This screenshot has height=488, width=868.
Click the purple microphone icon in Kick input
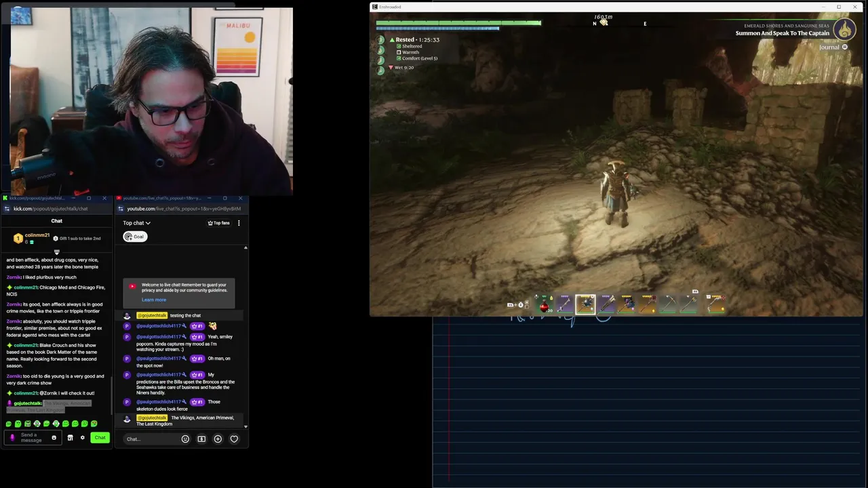[x=12, y=438]
